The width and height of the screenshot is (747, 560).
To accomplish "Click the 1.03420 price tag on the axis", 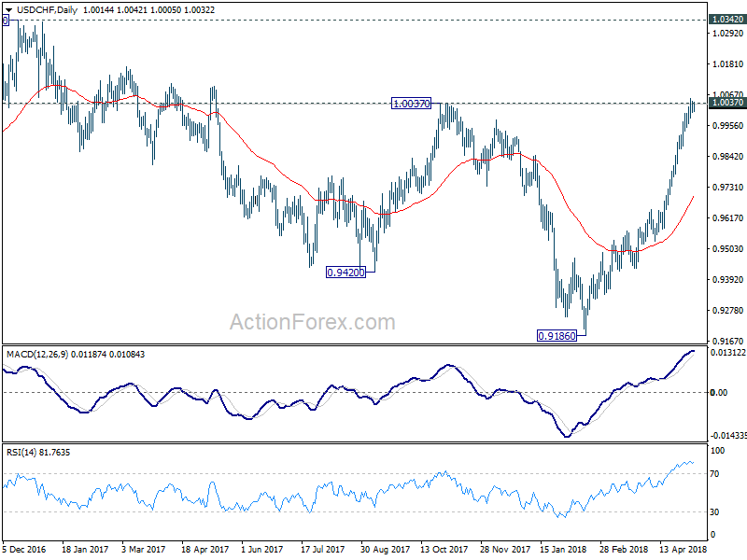I will coord(726,20).
